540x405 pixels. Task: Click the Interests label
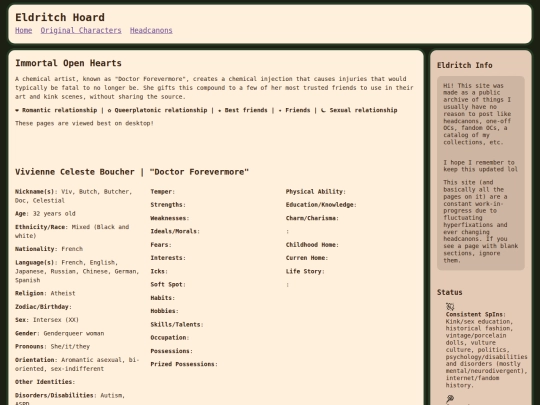[168, 258]
